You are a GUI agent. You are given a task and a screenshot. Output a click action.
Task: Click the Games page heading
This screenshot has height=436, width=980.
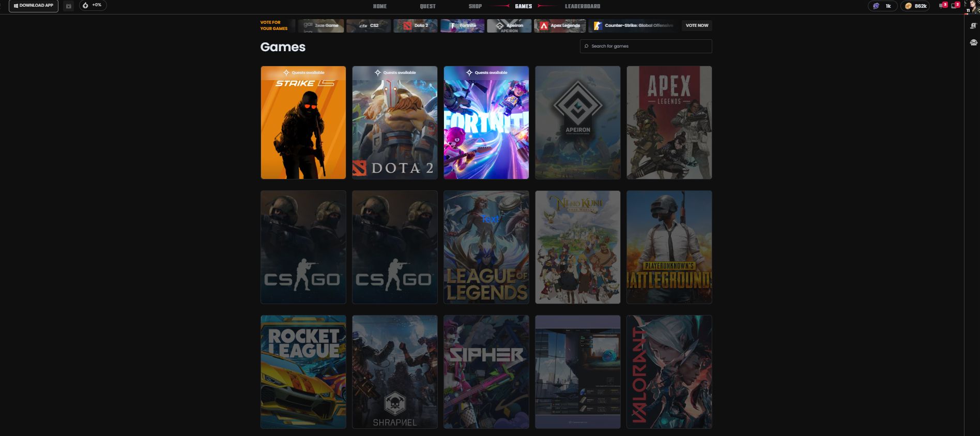click(x=283, y=47)
